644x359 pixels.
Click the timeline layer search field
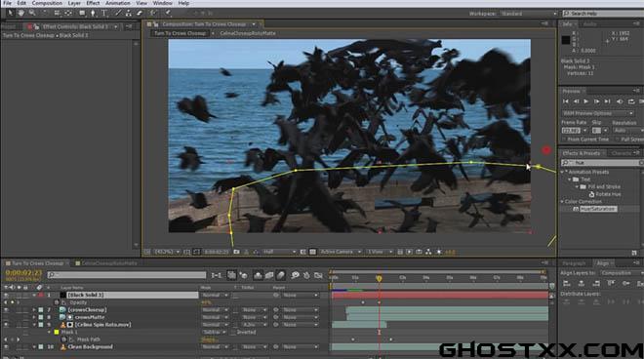pos(127,275)
